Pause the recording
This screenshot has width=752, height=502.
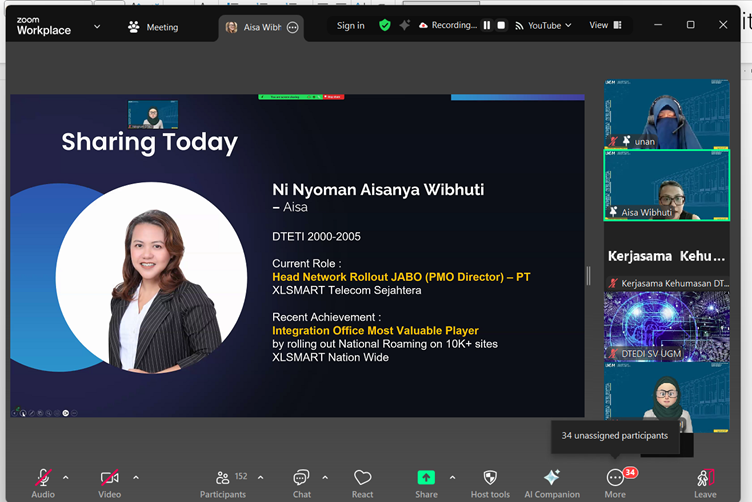coord(488,25)
